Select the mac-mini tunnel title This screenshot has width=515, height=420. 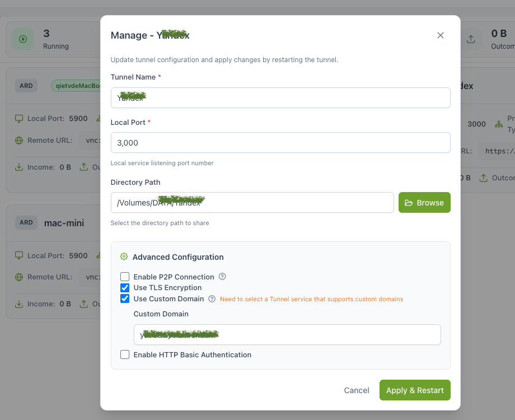[64, 223]
